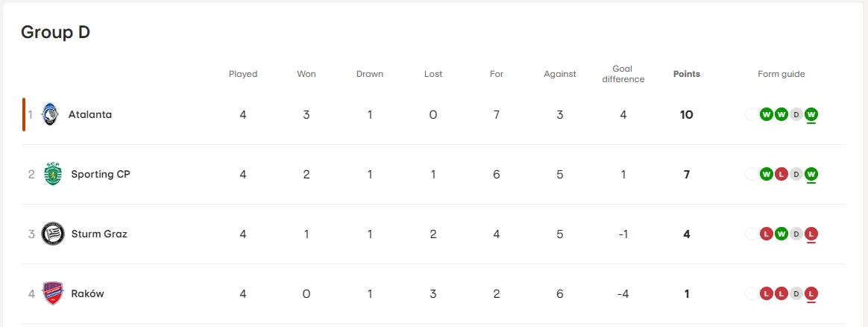868x327 pixels.
Task: Open the Atalanta team link
Action: (x=89, y=114)
